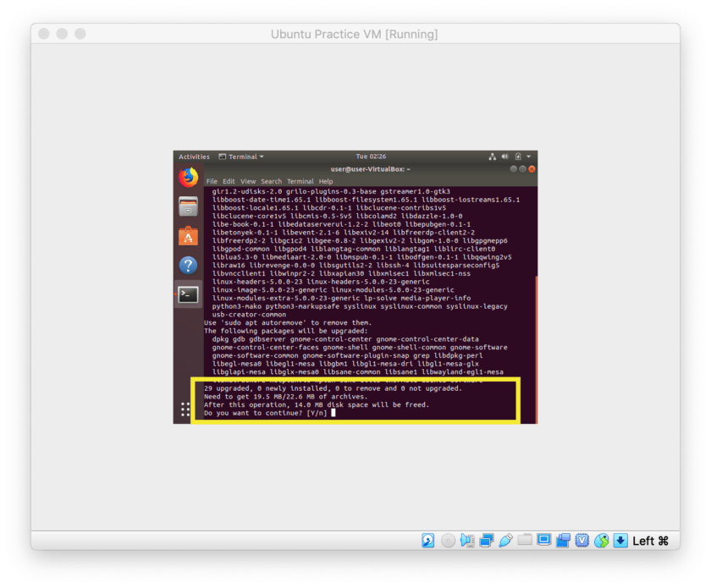Viewport: 711px width, 588px height.
Task: Open the Terminal app menu dropdown
Action: [241, 157]
